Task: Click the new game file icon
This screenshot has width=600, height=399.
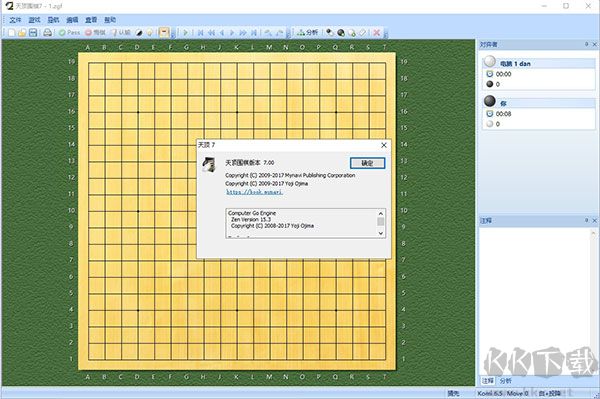Action: pyautogui.click(x=12, y=33)
